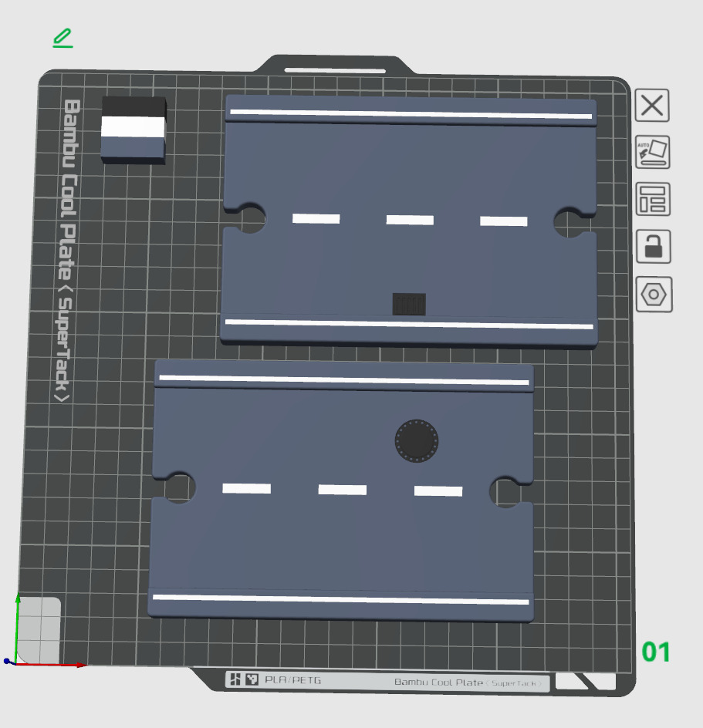Click the round manhole cover on lower road
This screenshot has width=703, height=728.
pyautogui.click(x=416, y=440)
